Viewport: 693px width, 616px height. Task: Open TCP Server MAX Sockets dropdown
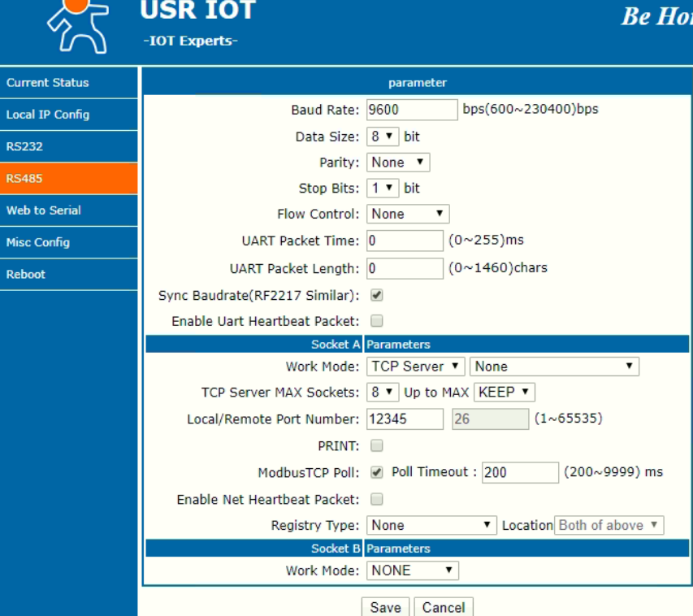click(383, 392)
